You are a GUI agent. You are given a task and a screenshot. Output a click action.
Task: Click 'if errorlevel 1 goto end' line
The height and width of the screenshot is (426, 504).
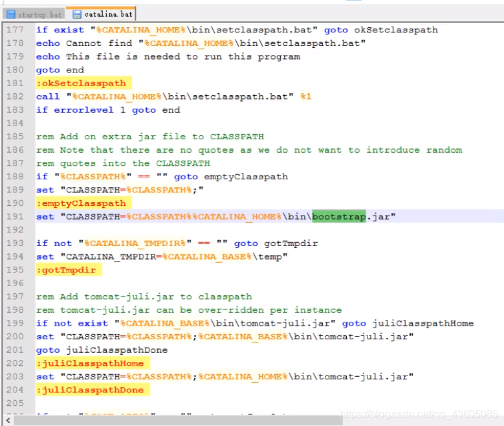click(x=108, y=110)
